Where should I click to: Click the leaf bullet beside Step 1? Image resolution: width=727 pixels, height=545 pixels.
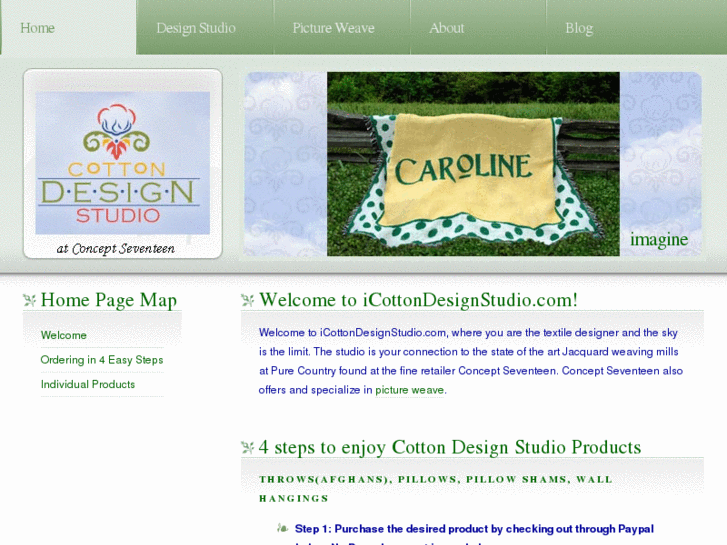click(x=282, y=528)
